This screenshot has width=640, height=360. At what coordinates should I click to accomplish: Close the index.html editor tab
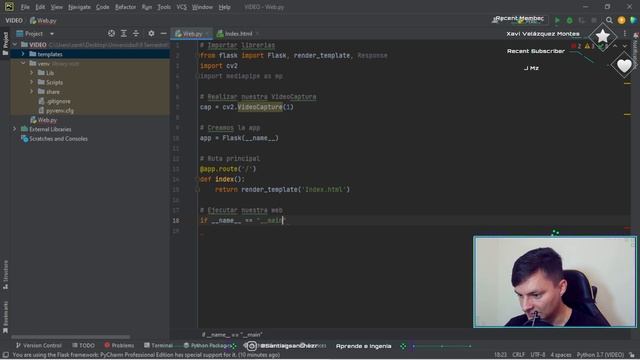(257, 33)
